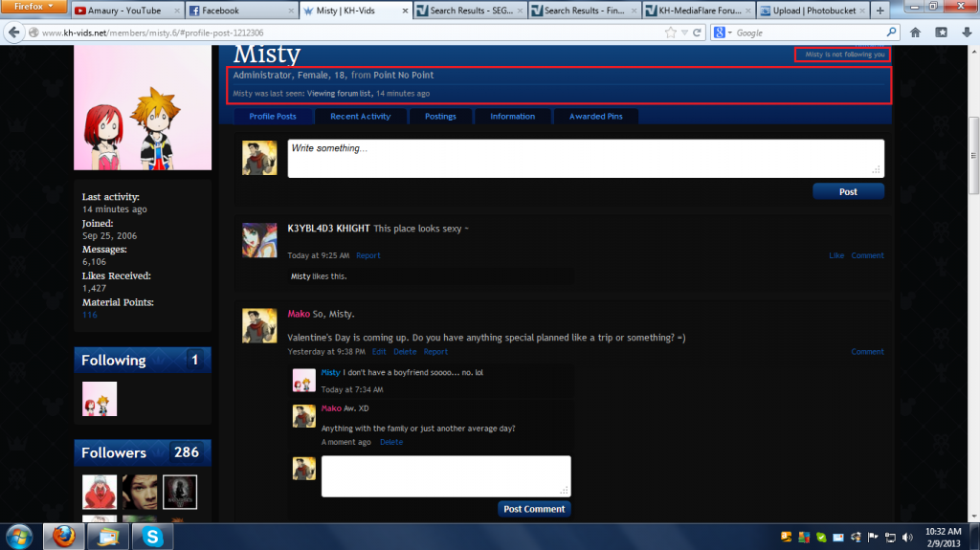Open K3YBL4D3 KHIGHT's avatar
The height and width of the screenshot is (550, 980).
click(259, 240)
